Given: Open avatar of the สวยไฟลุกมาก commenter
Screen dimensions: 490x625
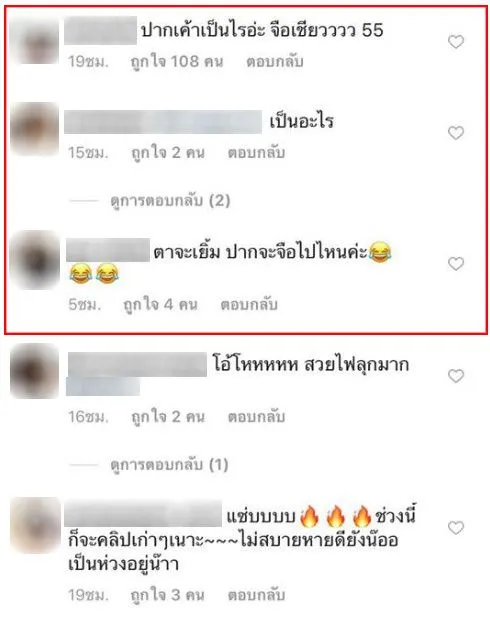Looking at the screenshot, I should [x=35, y=371].
